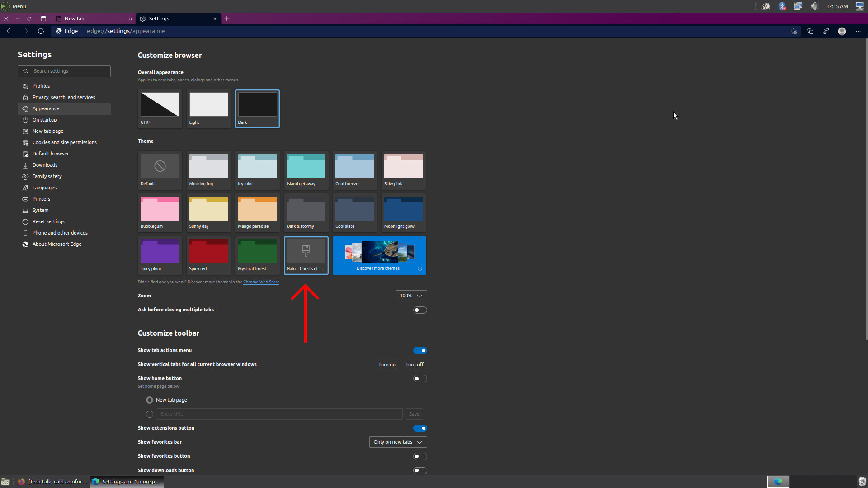Open the Tech talk taskbar window item

coord(53,482)
